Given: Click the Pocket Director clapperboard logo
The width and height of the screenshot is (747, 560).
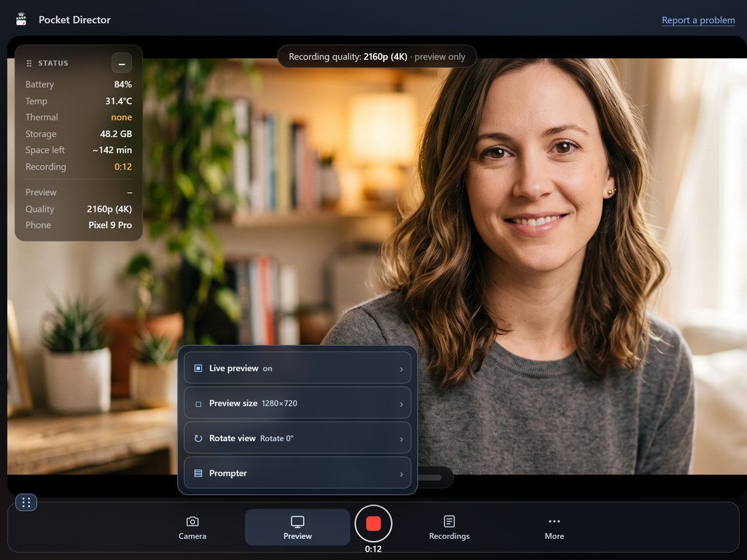Looking at the screenshot, I should click(x=21, y=20).
